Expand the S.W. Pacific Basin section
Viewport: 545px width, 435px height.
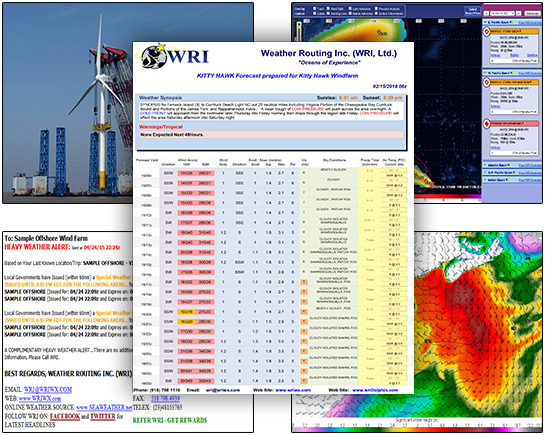tap(485, 172)
